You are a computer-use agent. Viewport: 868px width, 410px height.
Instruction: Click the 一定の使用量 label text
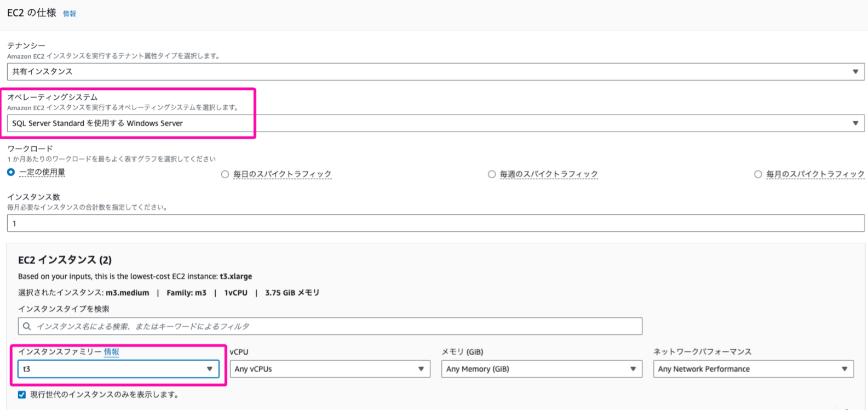tap(42, 172)
